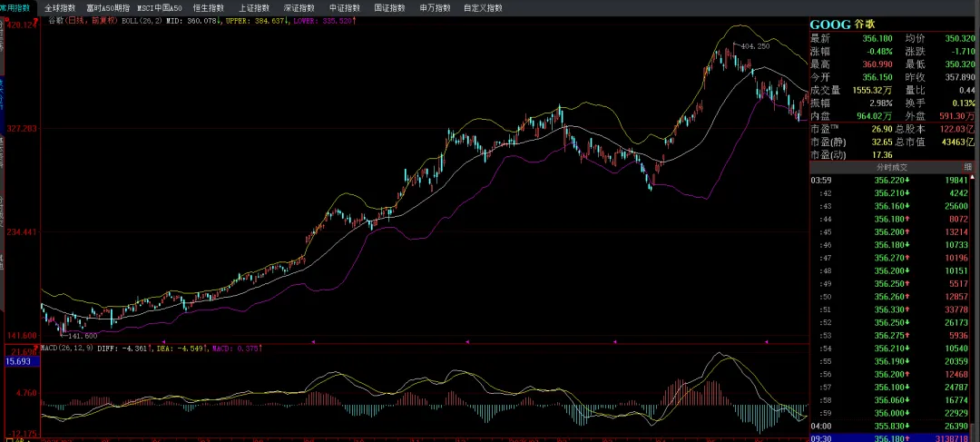Click the first magenta event marker under the chart

[313, 341]
